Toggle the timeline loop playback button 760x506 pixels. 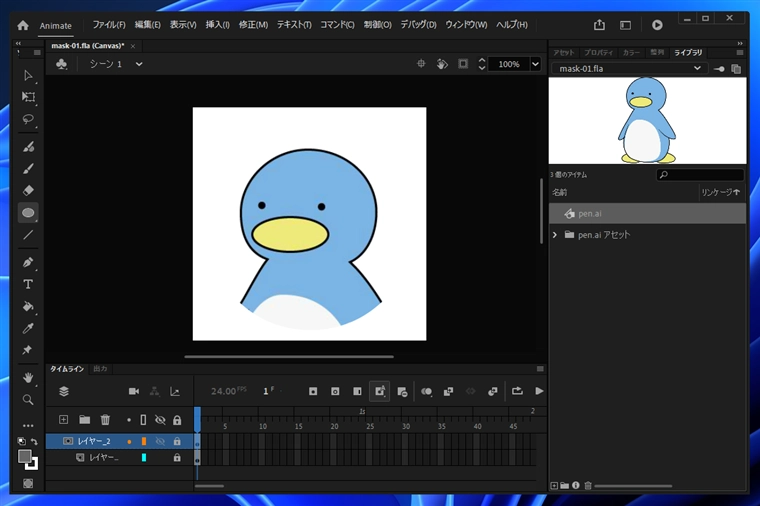517,391
